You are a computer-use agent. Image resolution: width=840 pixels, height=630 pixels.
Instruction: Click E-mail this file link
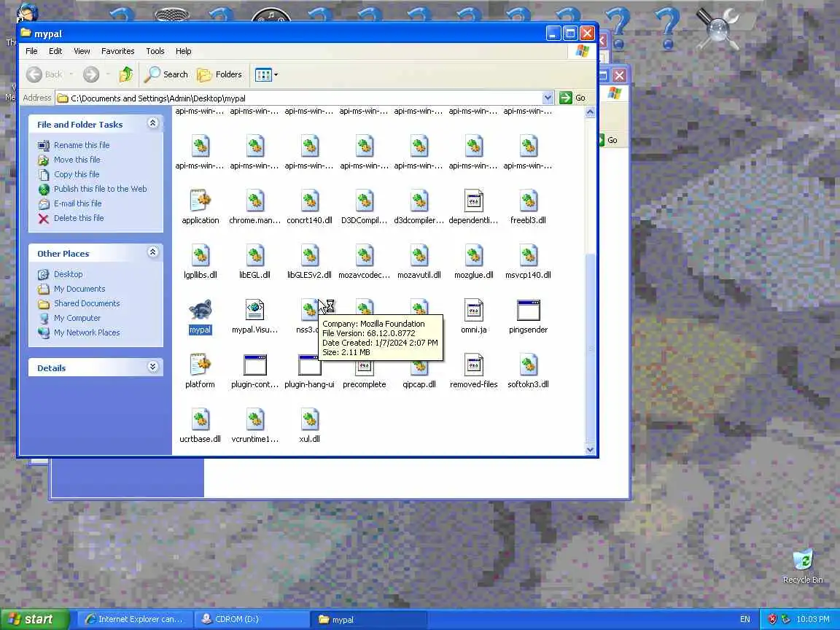pyautogui.click(x=78, y=203)
